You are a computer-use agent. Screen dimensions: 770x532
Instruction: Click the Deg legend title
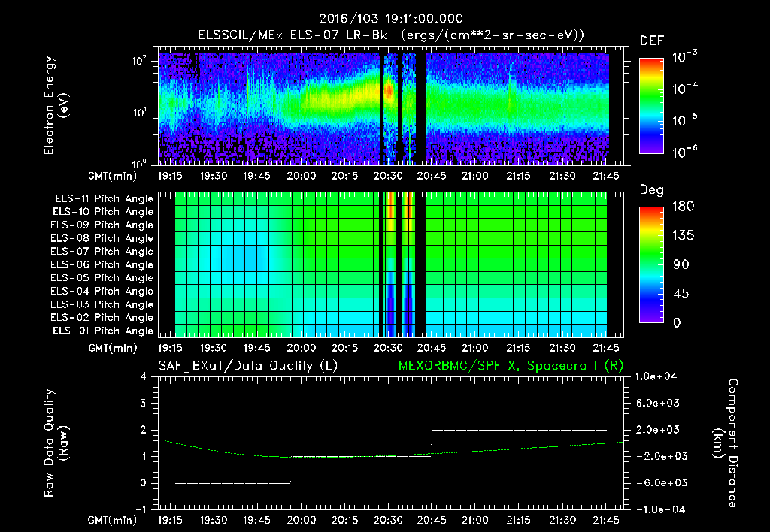(652, 190)
